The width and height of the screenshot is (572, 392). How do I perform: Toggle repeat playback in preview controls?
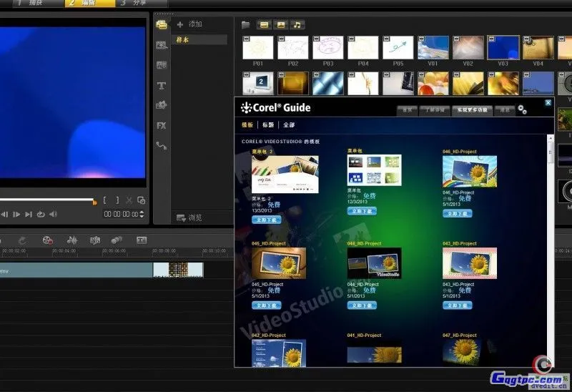(x=41, y=214)
